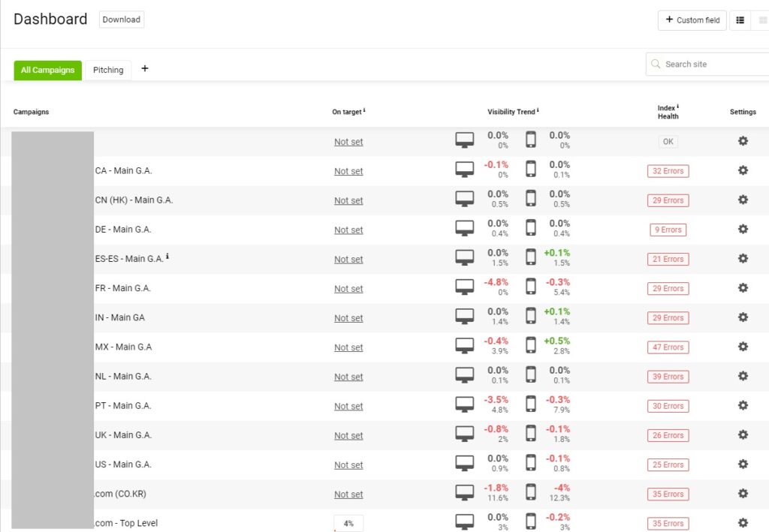The image size is (769, 532).
Task: Click Not set link for CA - Main G.A.
Action: [348, 171]
